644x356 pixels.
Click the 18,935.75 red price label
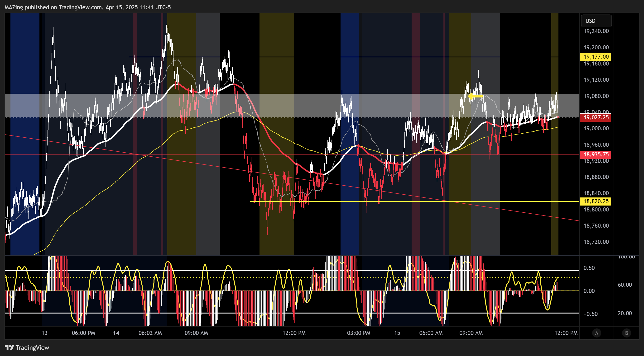pyautogui.click(x=596, y=155)
